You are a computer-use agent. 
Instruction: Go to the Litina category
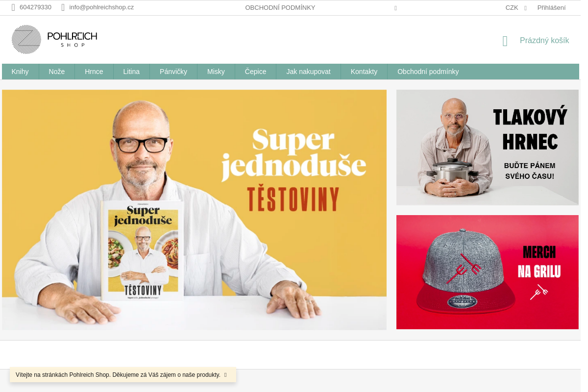131,72
